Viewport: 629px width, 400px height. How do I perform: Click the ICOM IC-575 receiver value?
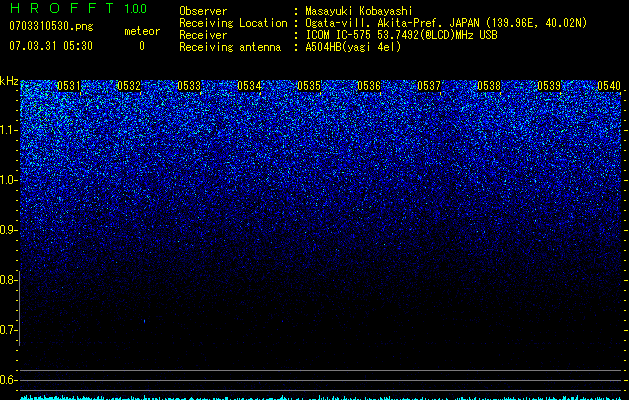point(401,35)
